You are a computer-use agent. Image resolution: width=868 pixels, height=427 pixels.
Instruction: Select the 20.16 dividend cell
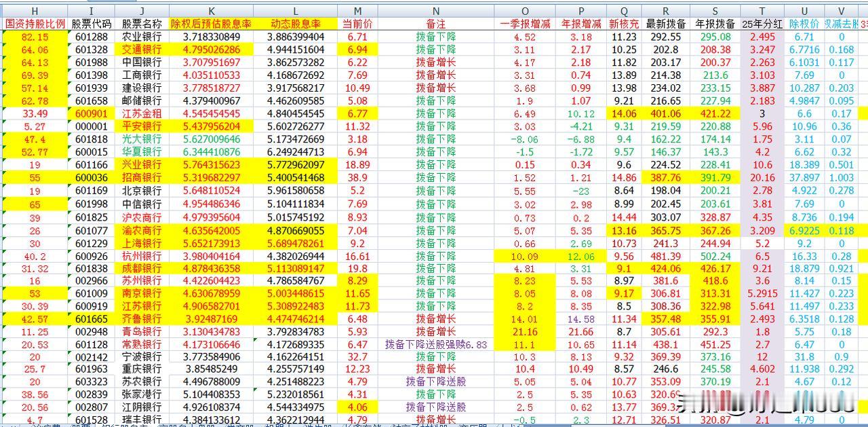(x=762, y=177)
